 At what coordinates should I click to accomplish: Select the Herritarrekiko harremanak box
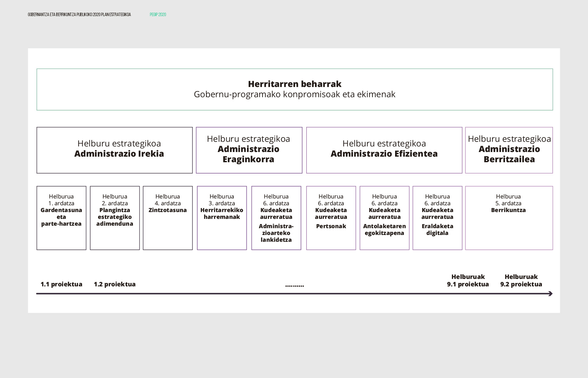pyautogui.click(x=222, y=218)
